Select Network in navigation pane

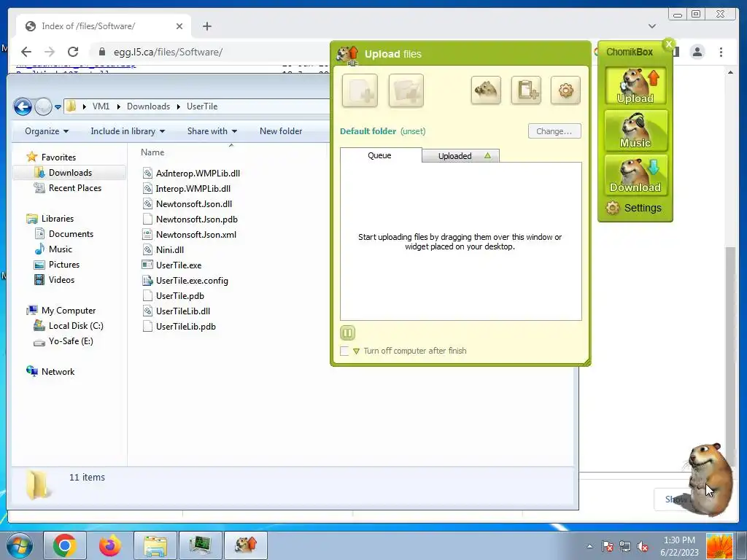click(x=58, y=371)
